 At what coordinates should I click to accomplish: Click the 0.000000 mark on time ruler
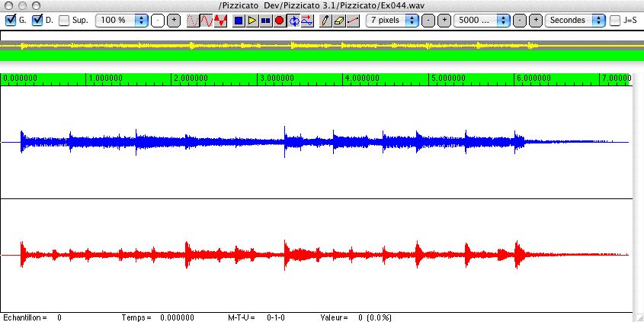20,78
